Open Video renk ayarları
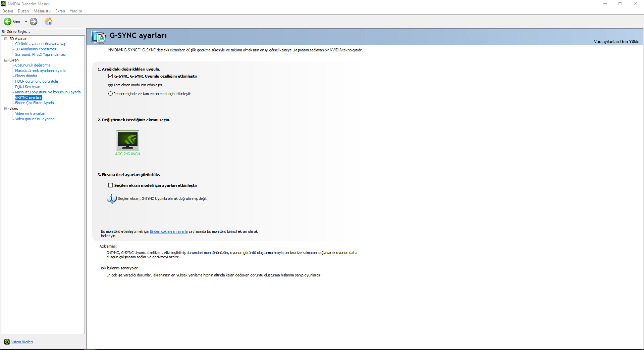Viewport: 644px width, 350px height. pyautogui.click(x=30, y=114)
